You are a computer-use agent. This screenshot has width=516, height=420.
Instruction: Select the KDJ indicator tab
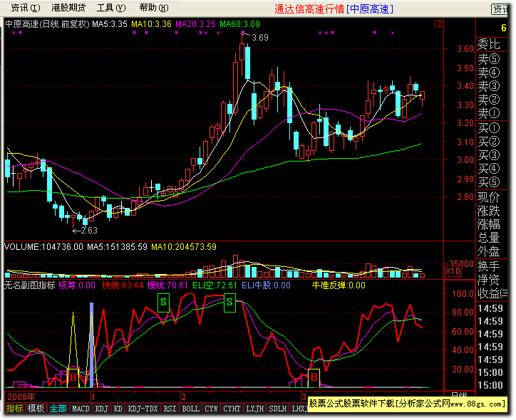point(102,409)
